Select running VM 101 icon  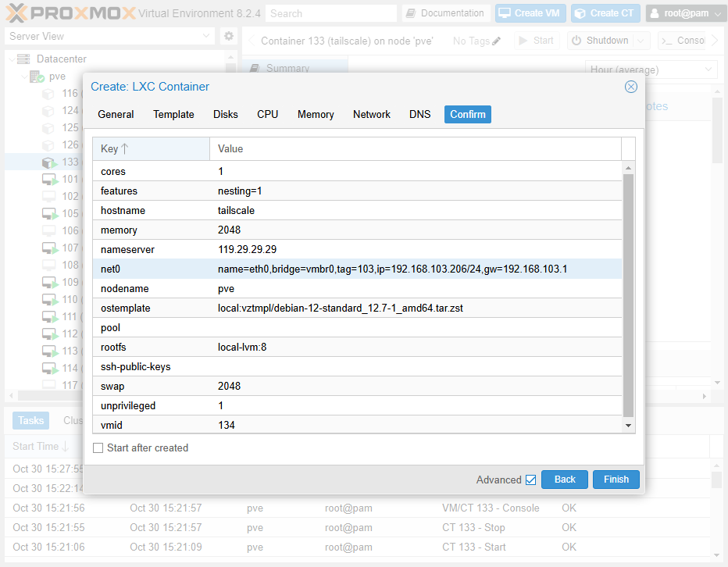pos(50,180)
